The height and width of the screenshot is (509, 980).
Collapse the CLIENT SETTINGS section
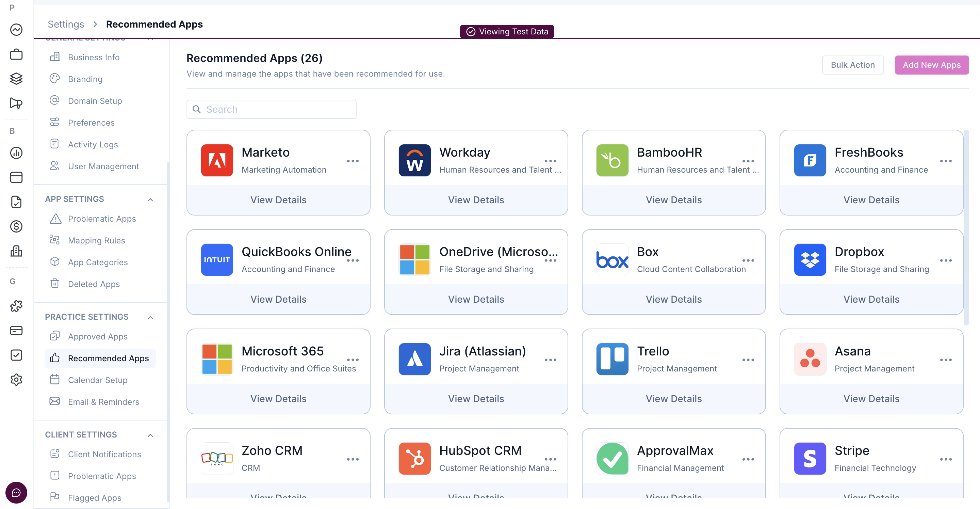150,435
